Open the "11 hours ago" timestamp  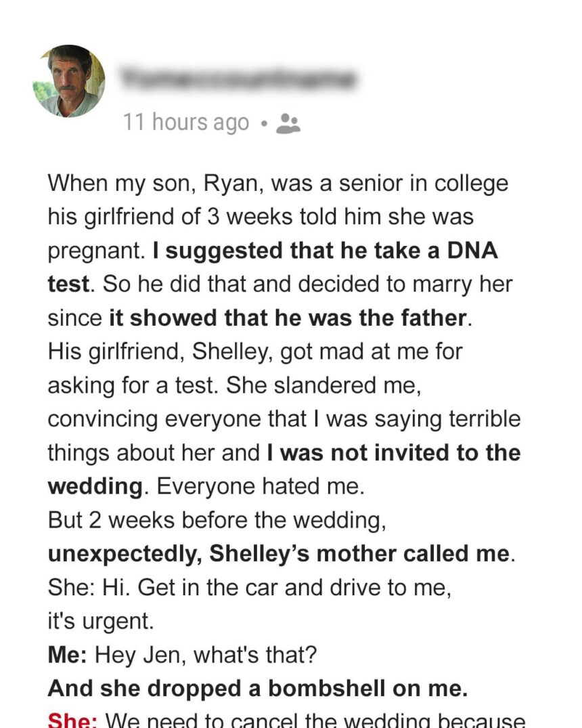point(186,123)
